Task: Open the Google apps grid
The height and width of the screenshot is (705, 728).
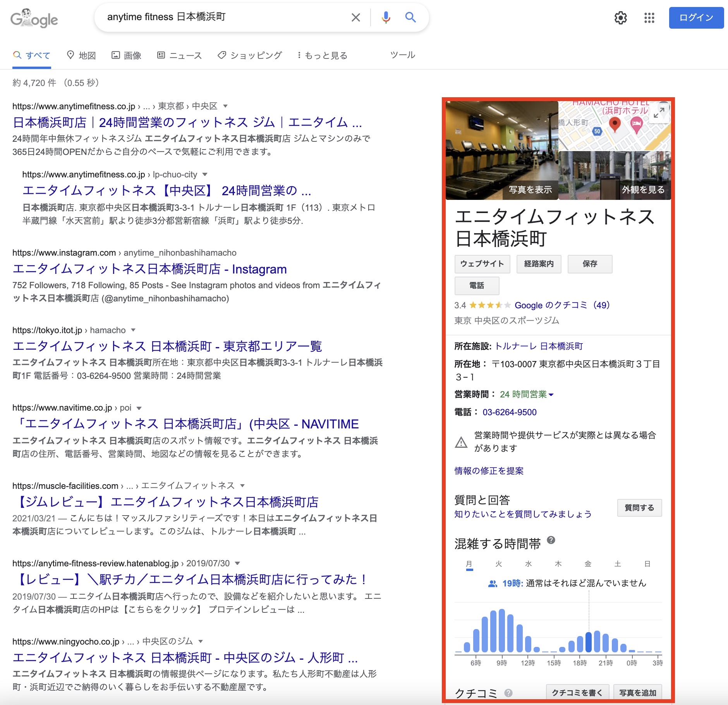Action: point(649,18)
